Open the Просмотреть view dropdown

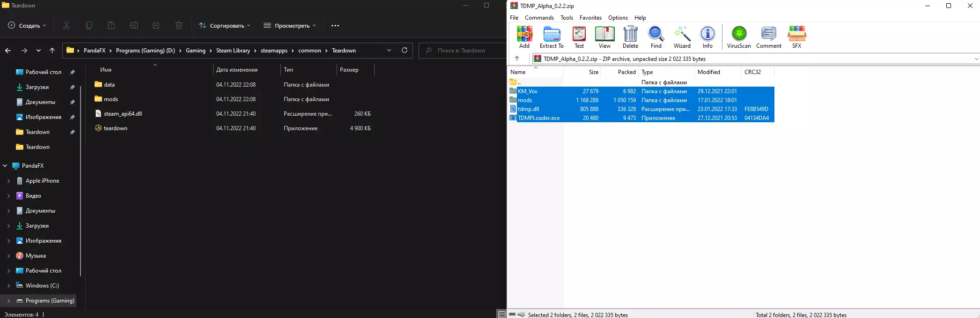point(289,25)
